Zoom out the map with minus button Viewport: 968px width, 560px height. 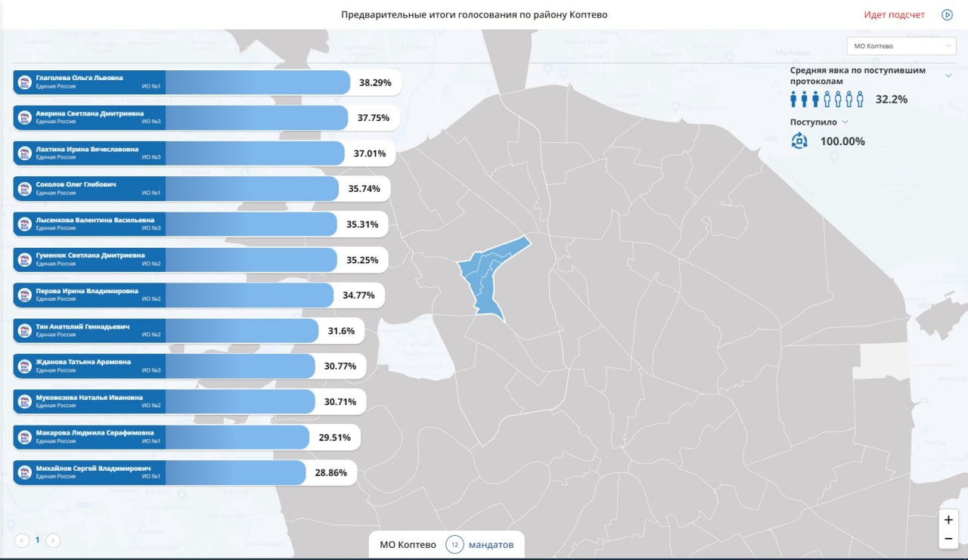point(948,539)
